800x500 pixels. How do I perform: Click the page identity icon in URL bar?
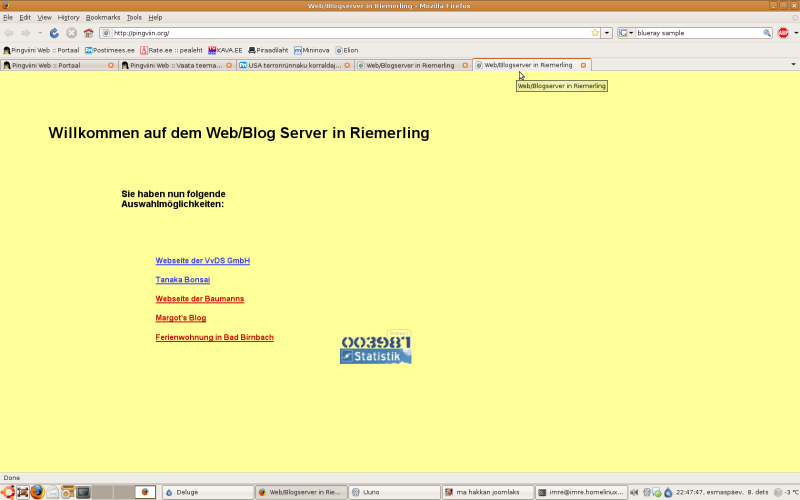106,33
